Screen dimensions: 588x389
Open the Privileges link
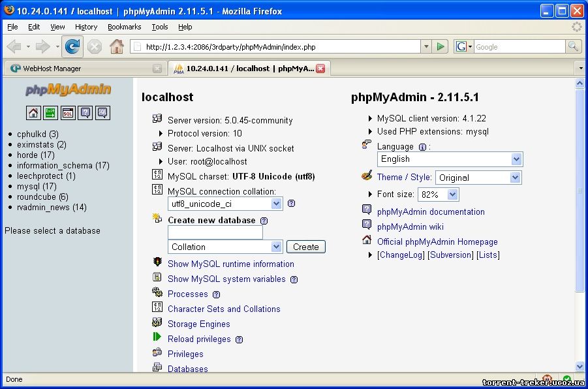point(185,354)
